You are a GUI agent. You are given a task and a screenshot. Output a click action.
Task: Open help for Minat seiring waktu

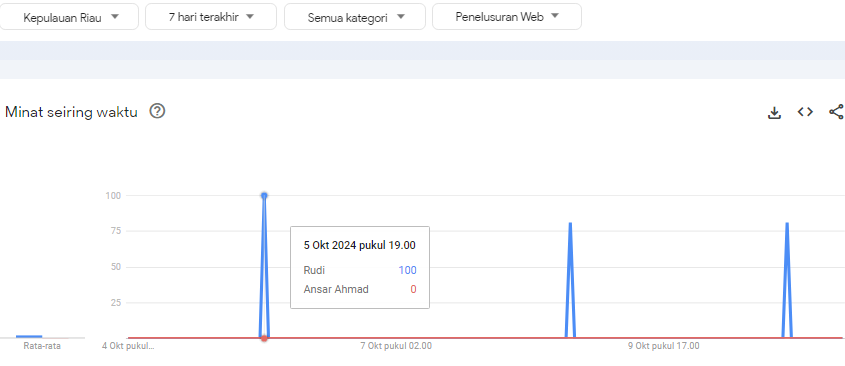(x=157, y=112)
